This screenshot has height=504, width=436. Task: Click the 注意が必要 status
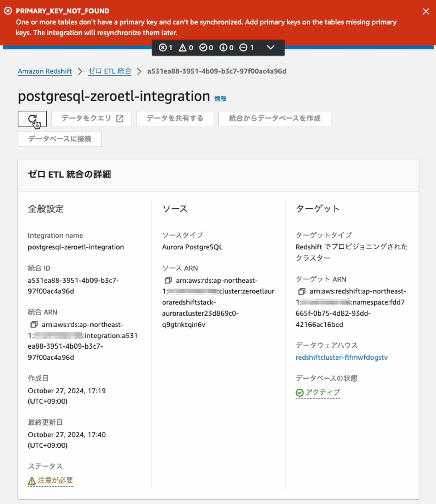click(x=50, y=480)
